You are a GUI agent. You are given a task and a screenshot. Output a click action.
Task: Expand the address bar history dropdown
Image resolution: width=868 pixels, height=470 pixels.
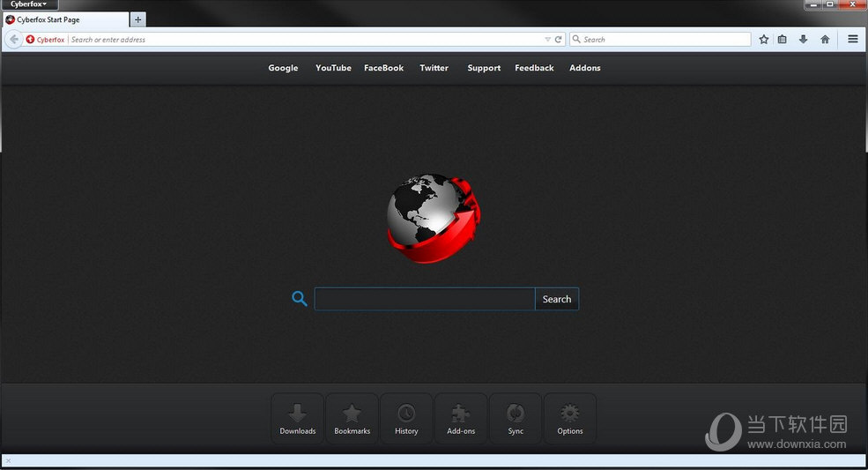point(547,40)
